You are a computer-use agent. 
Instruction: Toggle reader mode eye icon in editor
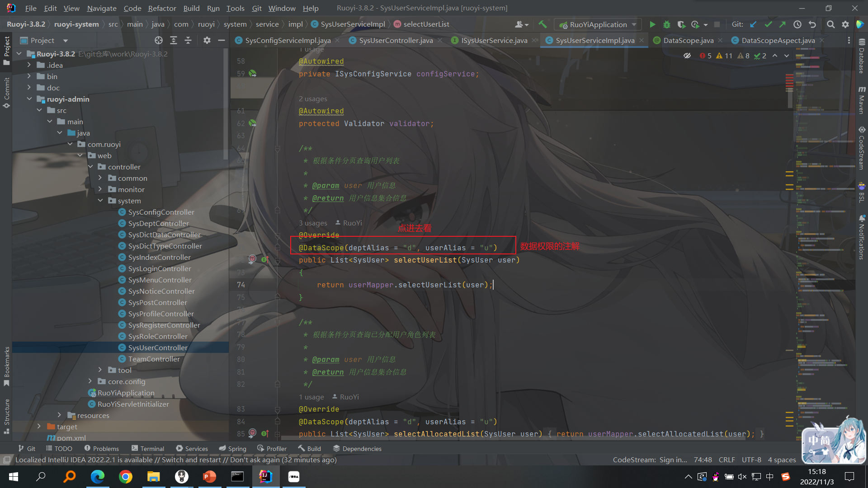coord(687,56)
